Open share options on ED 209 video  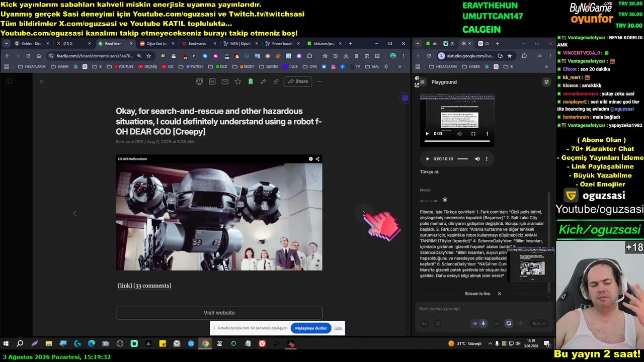[317, 159]
